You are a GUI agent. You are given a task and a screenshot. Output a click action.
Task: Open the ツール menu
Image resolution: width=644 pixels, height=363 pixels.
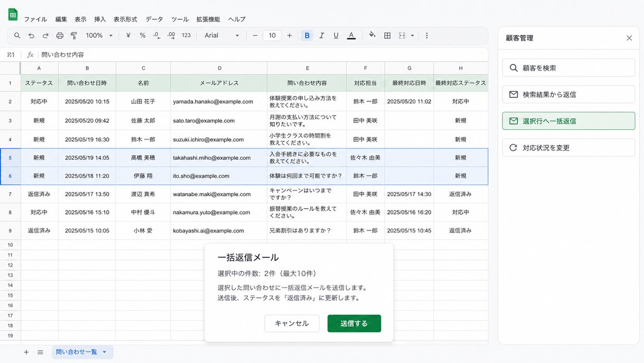click(180, 19)
